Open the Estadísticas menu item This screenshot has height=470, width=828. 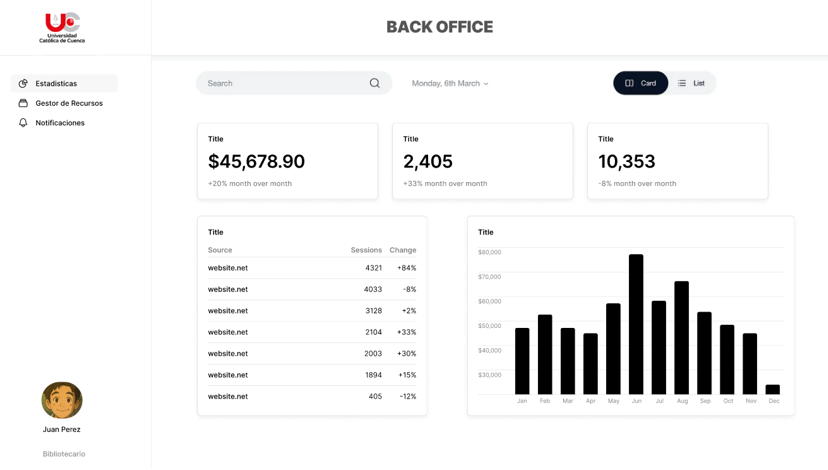tap(64, 83)
